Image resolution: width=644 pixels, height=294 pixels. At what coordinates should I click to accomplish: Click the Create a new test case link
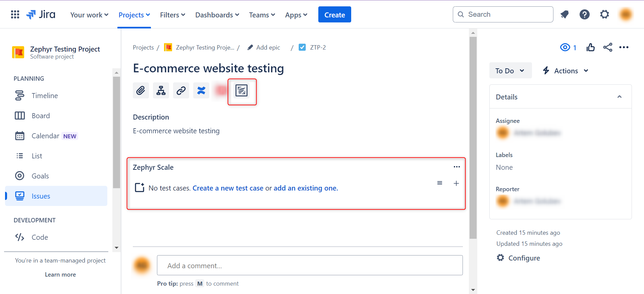coord(228,188)
